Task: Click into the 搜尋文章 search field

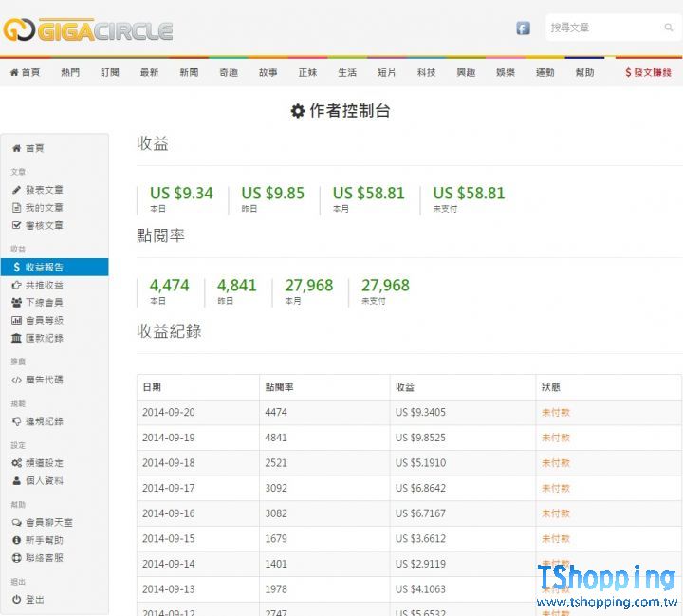Action: point(603,28)
